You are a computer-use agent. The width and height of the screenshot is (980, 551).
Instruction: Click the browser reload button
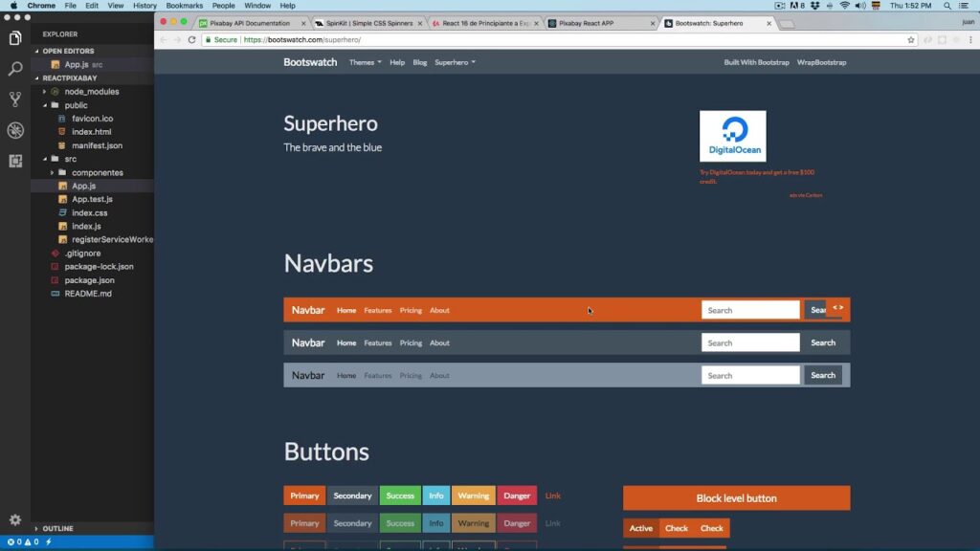pyautogui.click(x=192, y=40)
